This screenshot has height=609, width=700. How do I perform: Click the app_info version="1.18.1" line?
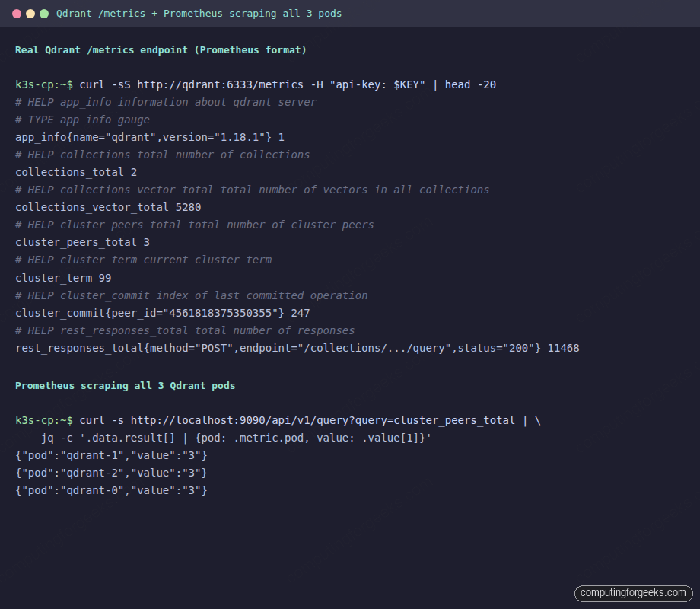(x=150, y=137)
